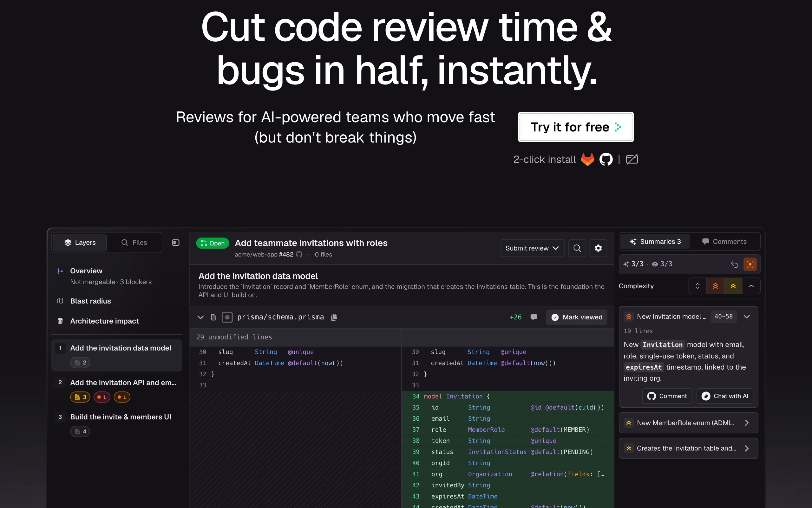Click line 38 token String @unique
The image size is (812, 508).
tap(508, 441)
